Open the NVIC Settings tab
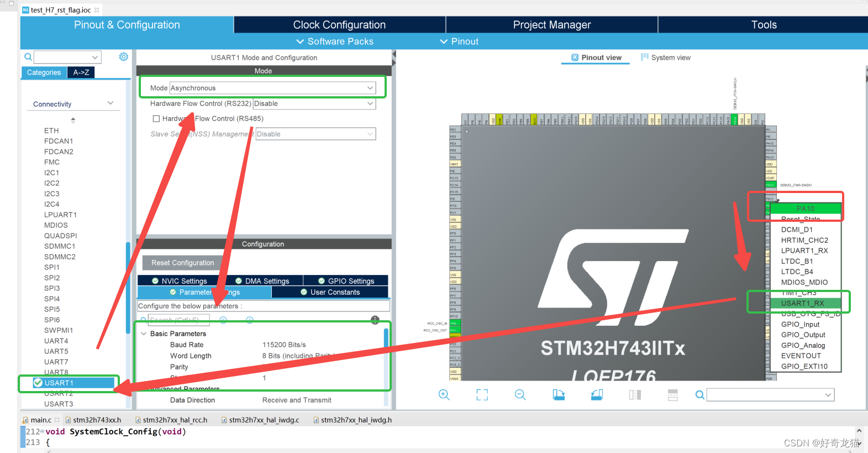 coord(179,281)
